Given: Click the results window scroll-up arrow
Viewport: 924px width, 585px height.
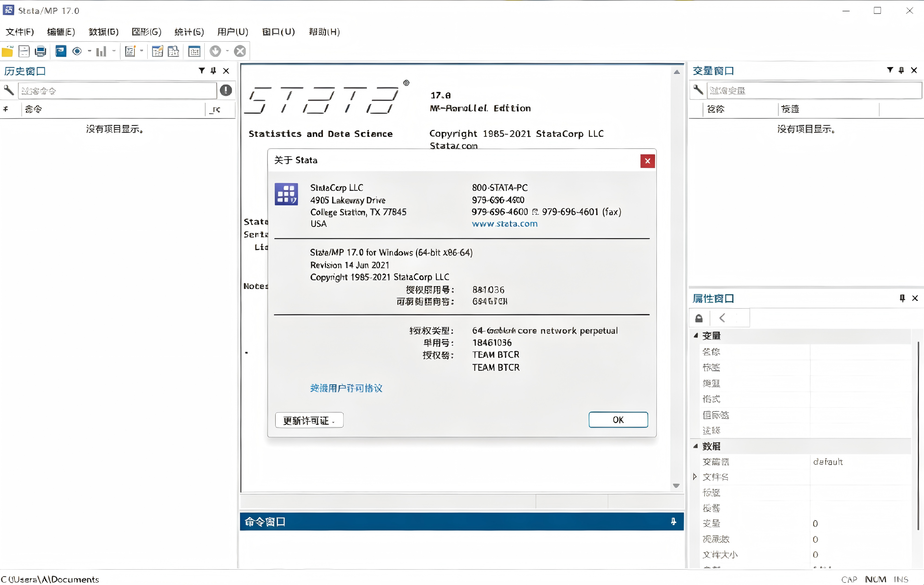Looking at the screenshot, I should coord(677,72).
